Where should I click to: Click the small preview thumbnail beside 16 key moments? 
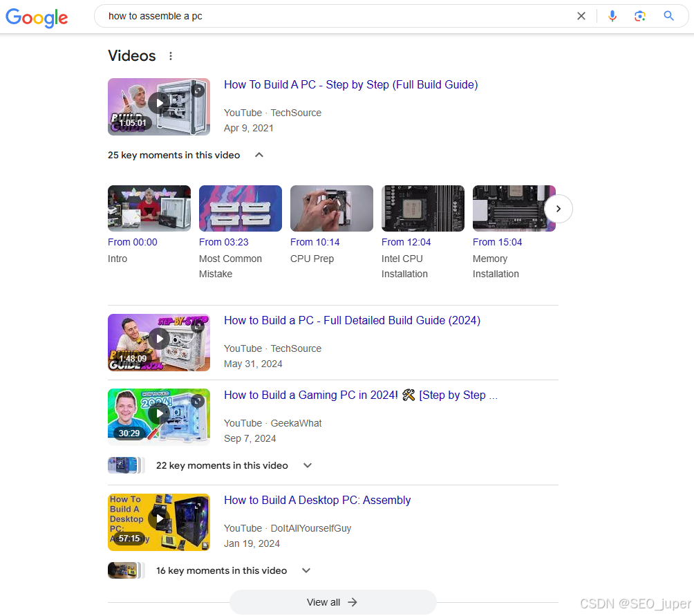[x=126, y=570]
